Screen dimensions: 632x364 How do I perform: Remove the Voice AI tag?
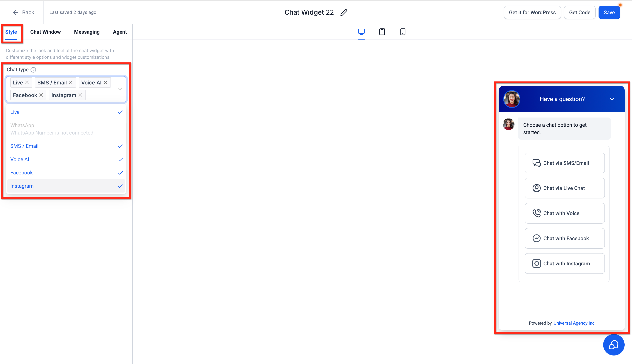(106, 82)
